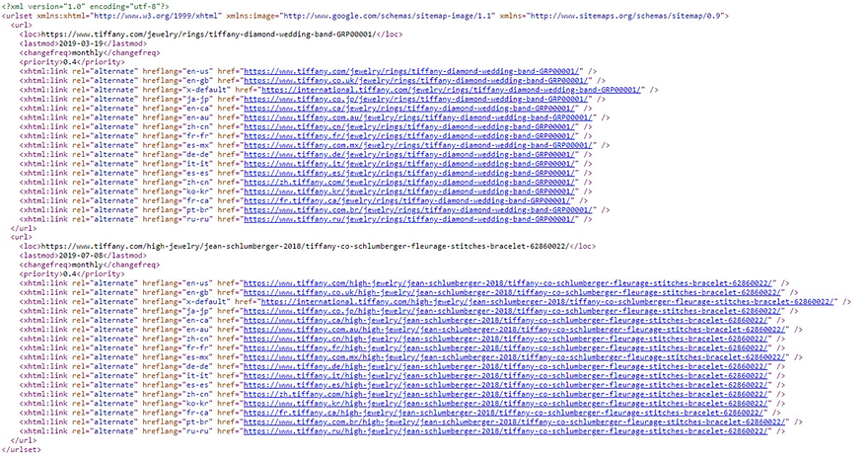Visit the zh.tiffany.com diamond wedding band link
The width and height of the screenshot is (868, 458).
409,183
